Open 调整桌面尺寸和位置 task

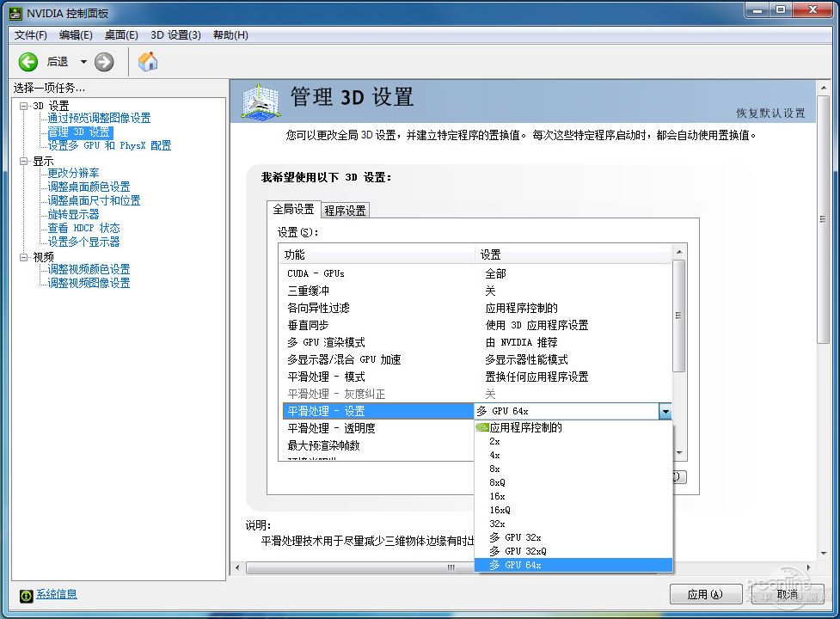click(94, 200)
